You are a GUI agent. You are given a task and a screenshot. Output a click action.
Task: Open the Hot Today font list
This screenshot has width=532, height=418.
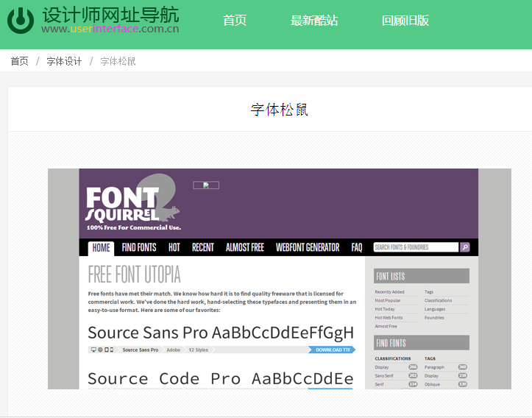click(x=385, y=309)
